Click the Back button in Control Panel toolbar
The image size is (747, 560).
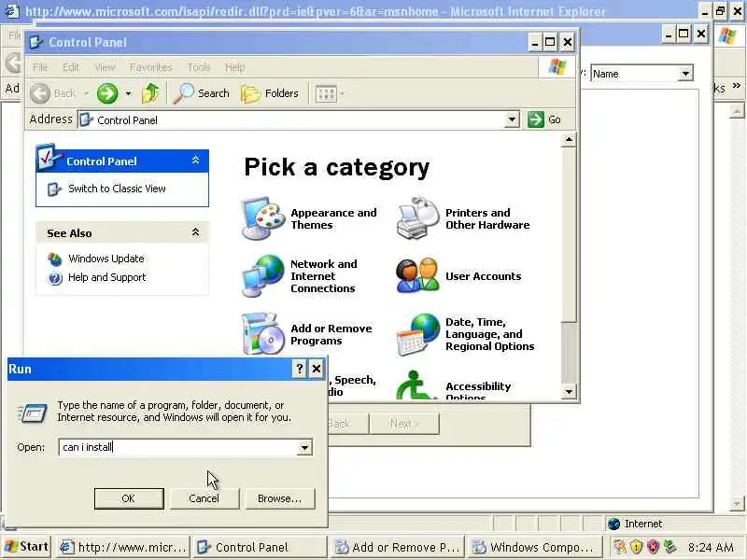pyautogui.click(x=53, y=93)
